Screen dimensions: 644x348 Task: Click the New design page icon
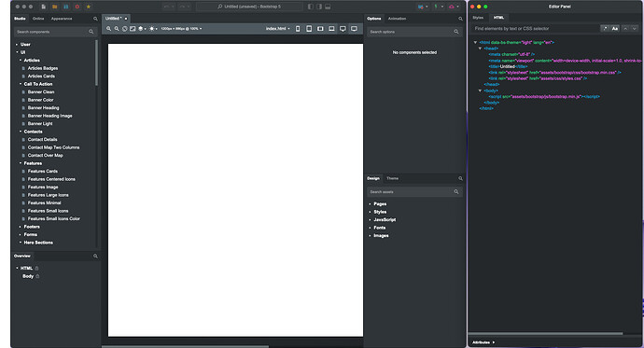tap(44, 7)
